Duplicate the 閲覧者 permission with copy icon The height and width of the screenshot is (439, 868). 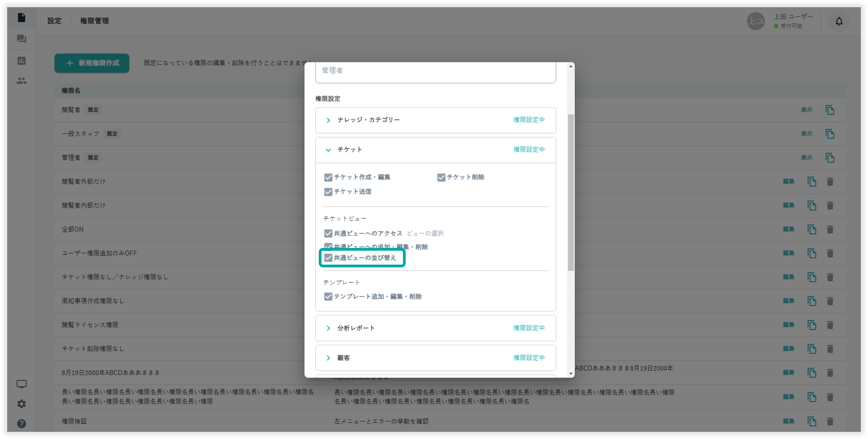coord(830,110)
